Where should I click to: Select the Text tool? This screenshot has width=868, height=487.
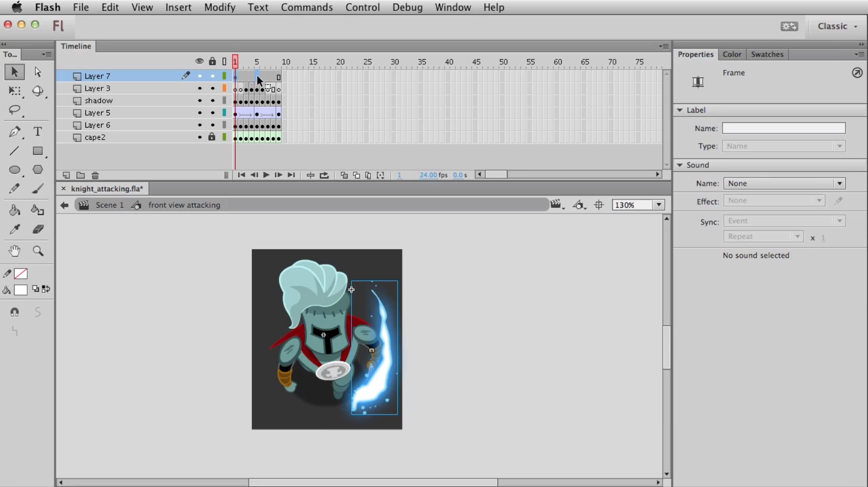click(37, 131)
